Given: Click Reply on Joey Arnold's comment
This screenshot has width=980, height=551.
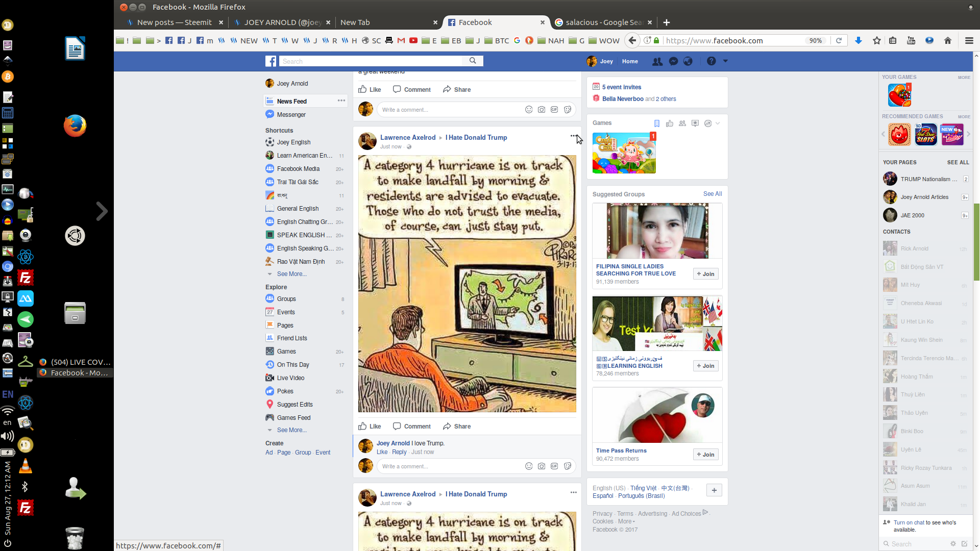Looking at the screenshot, I should tap(399, 452).
